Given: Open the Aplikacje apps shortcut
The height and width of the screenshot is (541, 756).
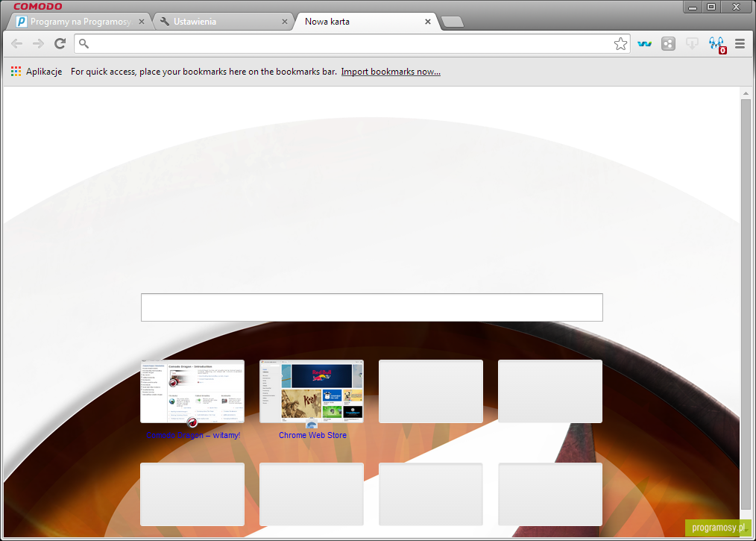Looking at the screenshot, I should (x=37, y=72).
